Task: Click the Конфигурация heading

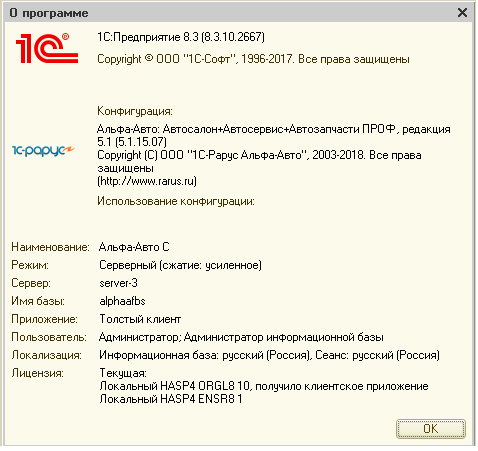Action: tap(135, 111)
